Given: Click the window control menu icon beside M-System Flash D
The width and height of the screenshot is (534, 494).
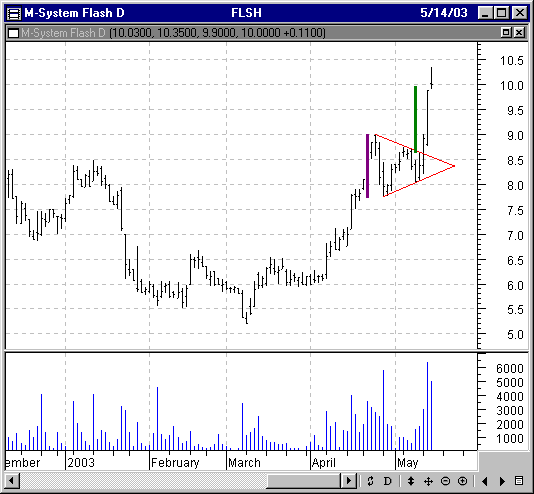Looking at the screenshot, I should pyautogui.click(x=14, y=14).
